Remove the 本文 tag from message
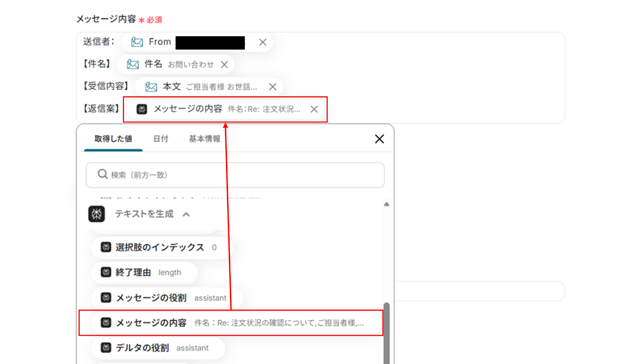The width and height of the screenshot is (626, 364). coord(273,87)
